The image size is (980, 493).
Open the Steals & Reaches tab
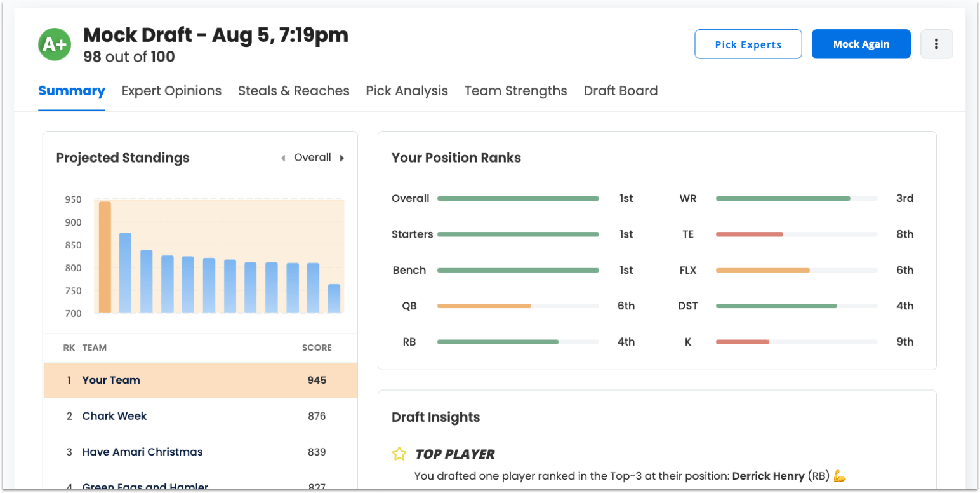point(293,91)
